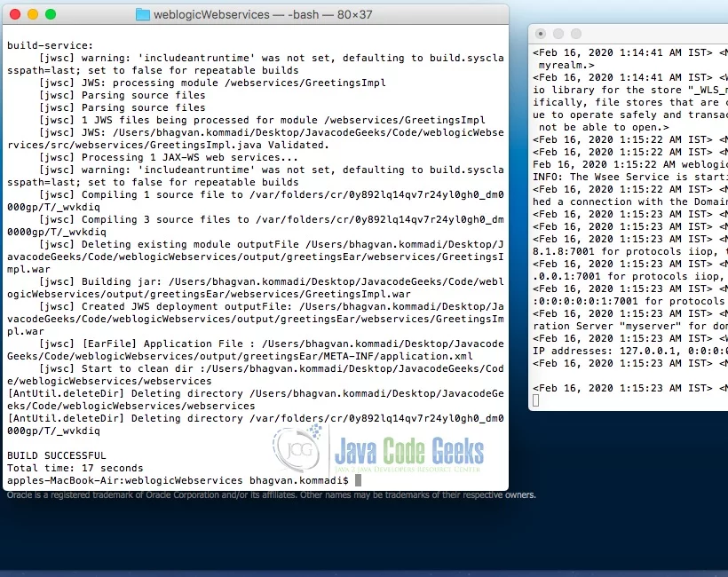728x577 pixels.
Task: Click 'ue to operate safely and' line
Action: (630, 115)
